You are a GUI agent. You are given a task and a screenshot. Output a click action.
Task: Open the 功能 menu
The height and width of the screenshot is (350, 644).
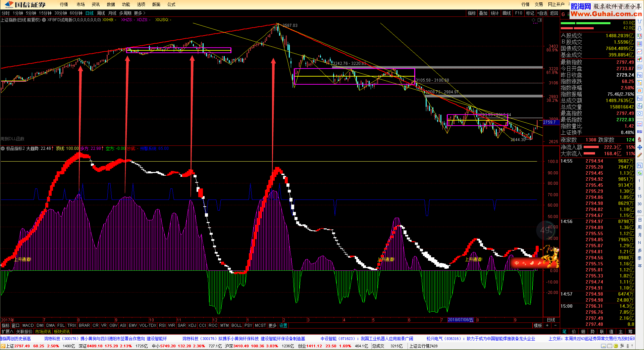pyautogui.click(x=126, y=4)
